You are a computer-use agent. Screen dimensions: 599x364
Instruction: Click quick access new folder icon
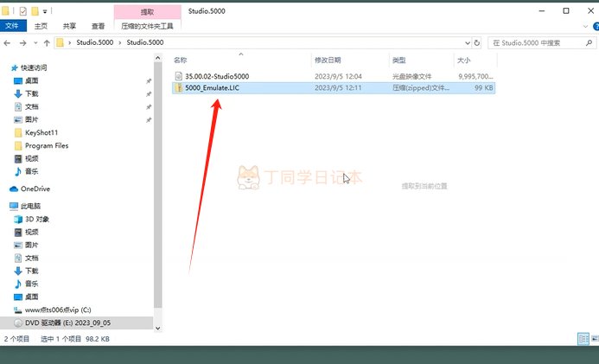[35, 11]
